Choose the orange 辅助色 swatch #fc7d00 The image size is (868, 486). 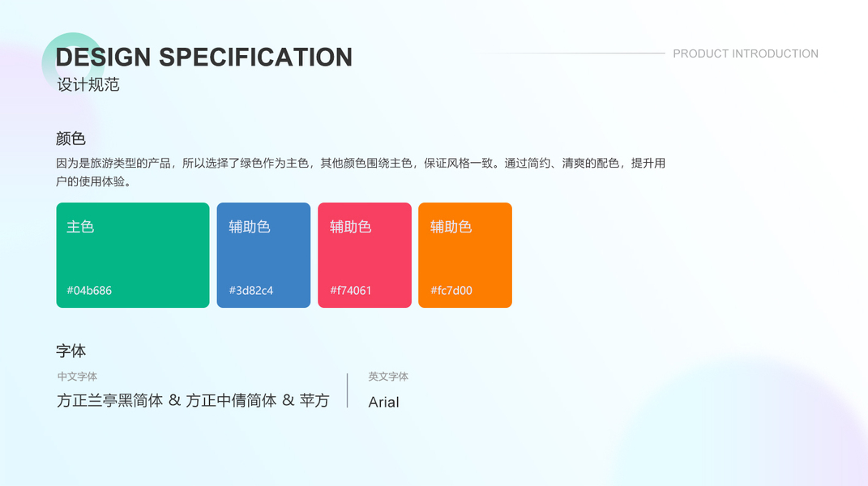[x=465, y=255]
